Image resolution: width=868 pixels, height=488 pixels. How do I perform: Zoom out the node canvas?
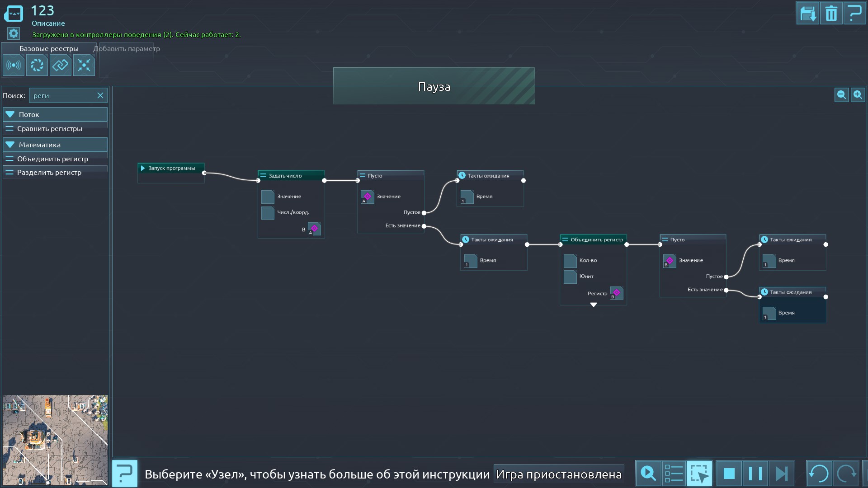[841, 95]
